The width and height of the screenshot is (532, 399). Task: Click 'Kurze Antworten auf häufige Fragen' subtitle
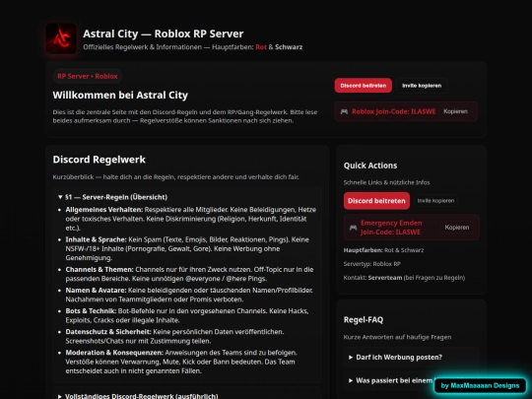(x=397, y=337)
